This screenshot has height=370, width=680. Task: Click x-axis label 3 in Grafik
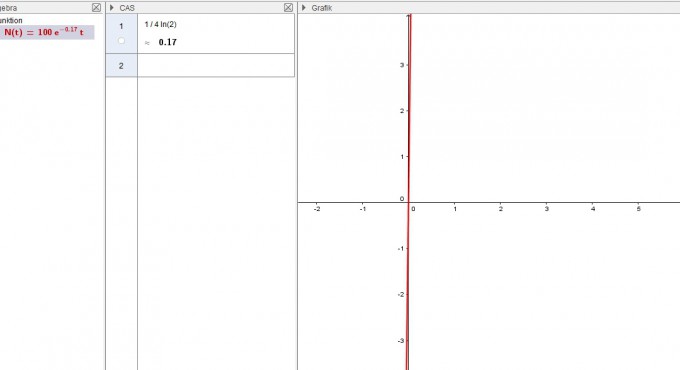[546, 209]
